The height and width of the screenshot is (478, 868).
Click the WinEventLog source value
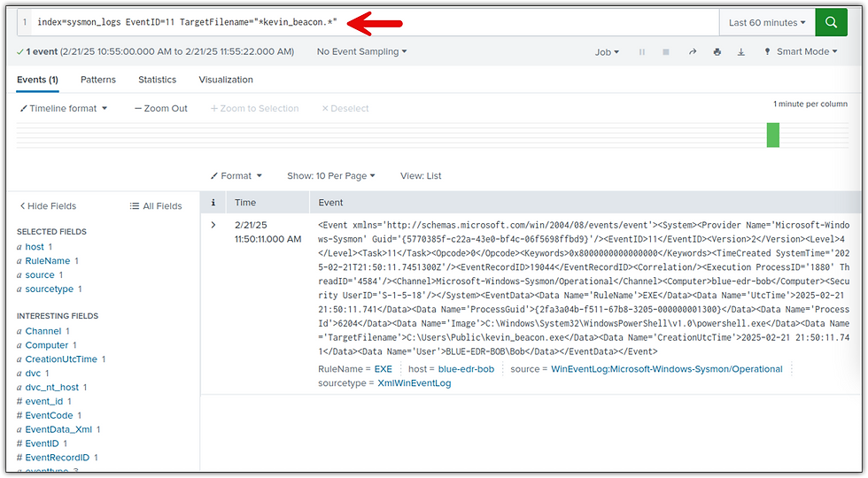point(666,369)
